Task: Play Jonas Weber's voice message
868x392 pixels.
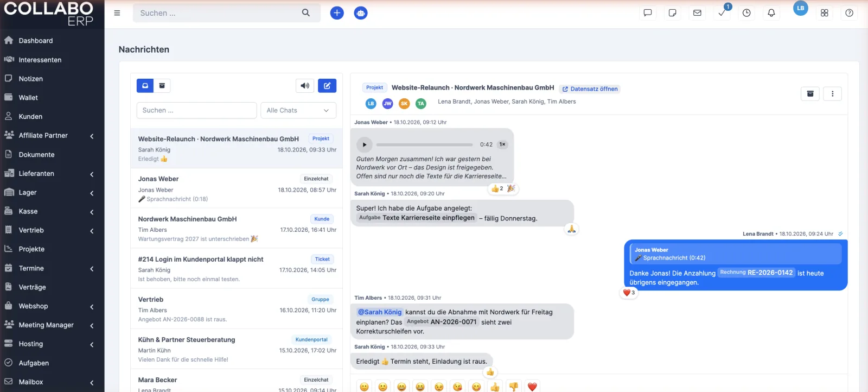Action: 365,144
